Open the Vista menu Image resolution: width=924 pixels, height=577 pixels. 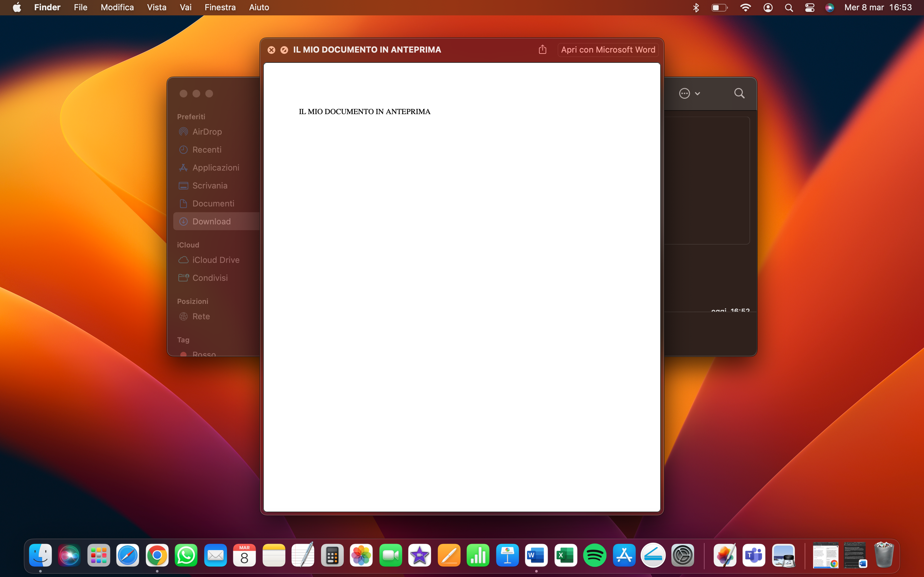[157, 7]
